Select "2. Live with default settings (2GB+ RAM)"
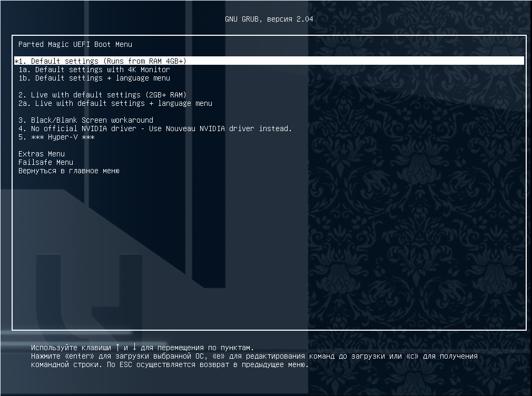Viewport: 532px width, 396px height. pyautogui.click(x=102, y=95)
